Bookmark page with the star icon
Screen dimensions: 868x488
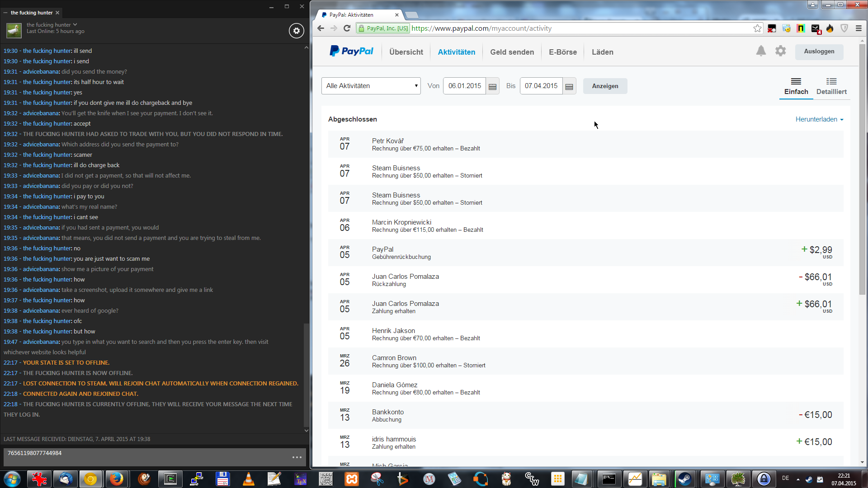pyautogui.click(x=757, y=28)
